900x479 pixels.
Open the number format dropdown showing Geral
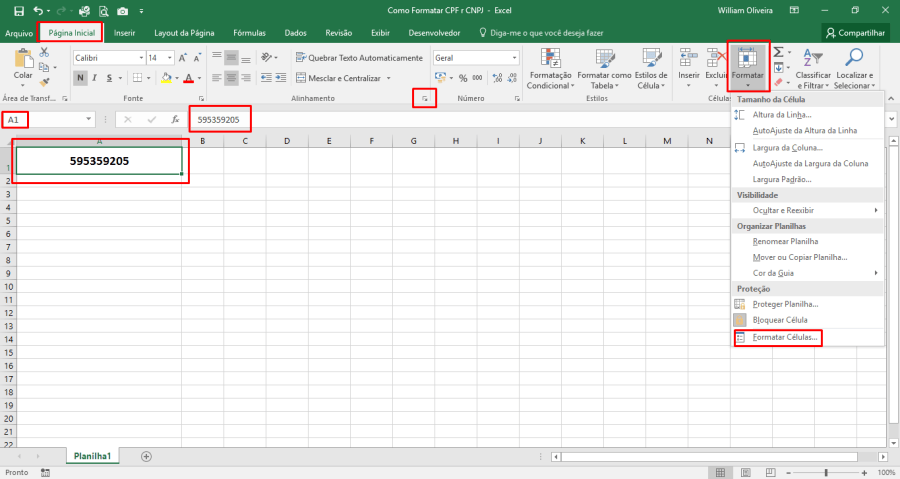pyautogui.click(x=514, y=58)
